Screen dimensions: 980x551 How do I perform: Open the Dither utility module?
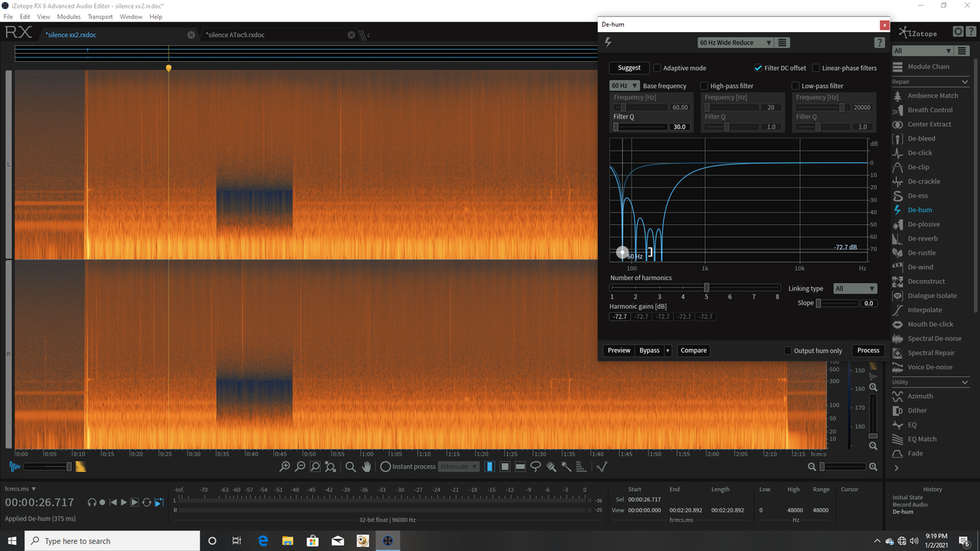pos(910,410)
